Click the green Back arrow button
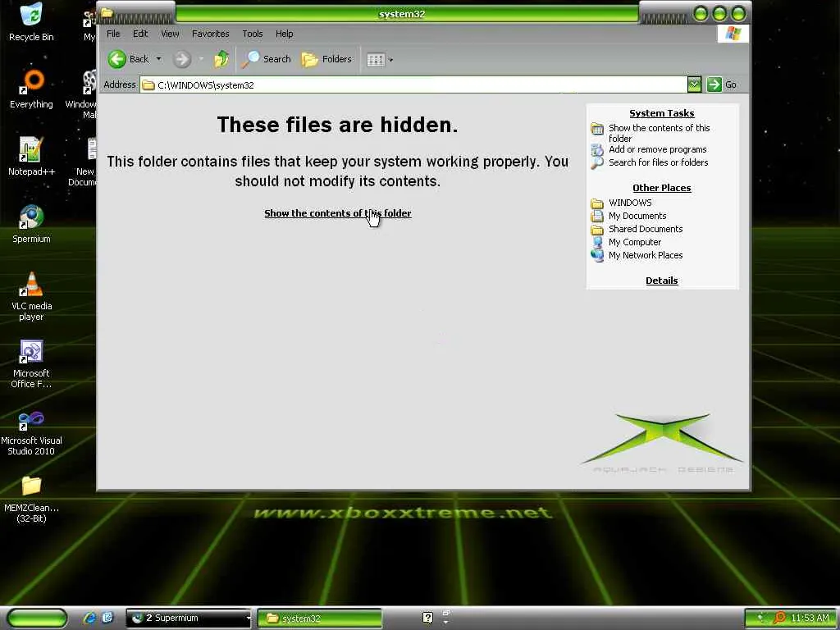Image resolution: width=840 pixels, height=630 pixels. click(116, 59)
